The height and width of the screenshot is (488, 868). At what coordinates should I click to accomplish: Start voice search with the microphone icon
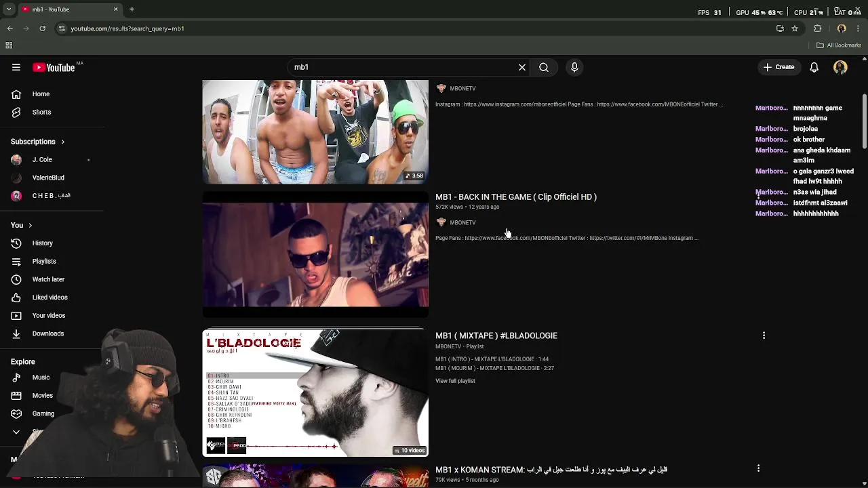coord(574,67)
